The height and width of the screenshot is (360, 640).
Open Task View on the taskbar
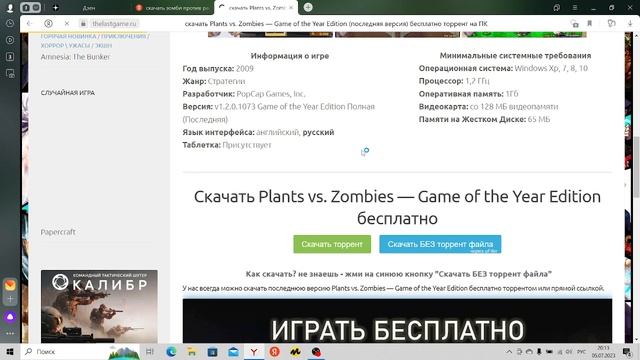pyautogui.click(x=150, y=351)
